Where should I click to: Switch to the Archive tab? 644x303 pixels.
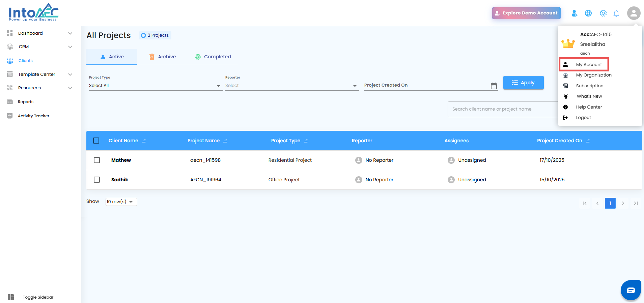point(163,57)
